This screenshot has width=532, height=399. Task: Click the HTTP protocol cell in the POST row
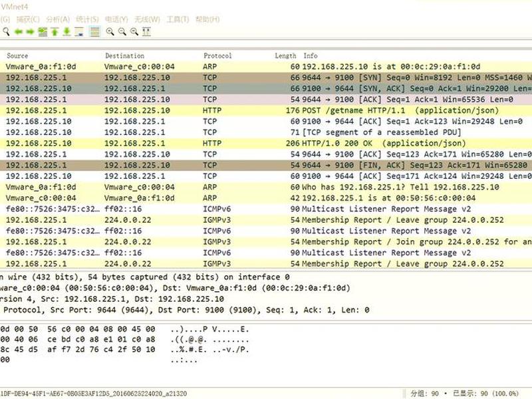tap(212, 110)
